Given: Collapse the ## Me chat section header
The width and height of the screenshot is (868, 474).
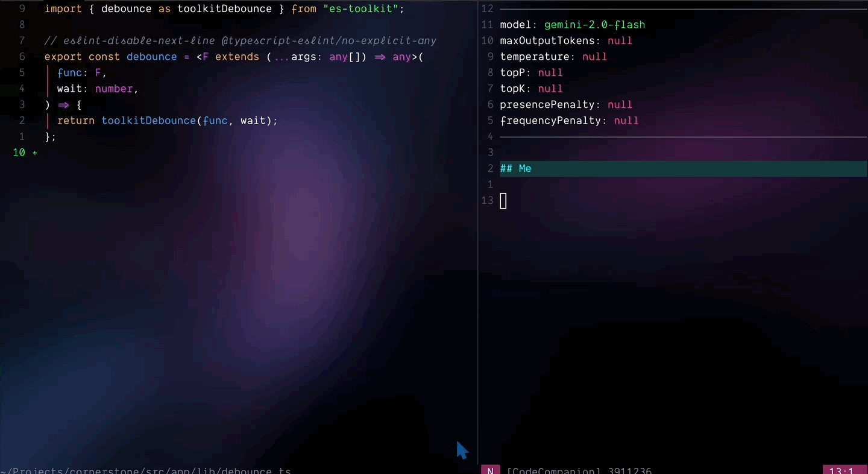Looking at the screenshot, I should [515, 168].
